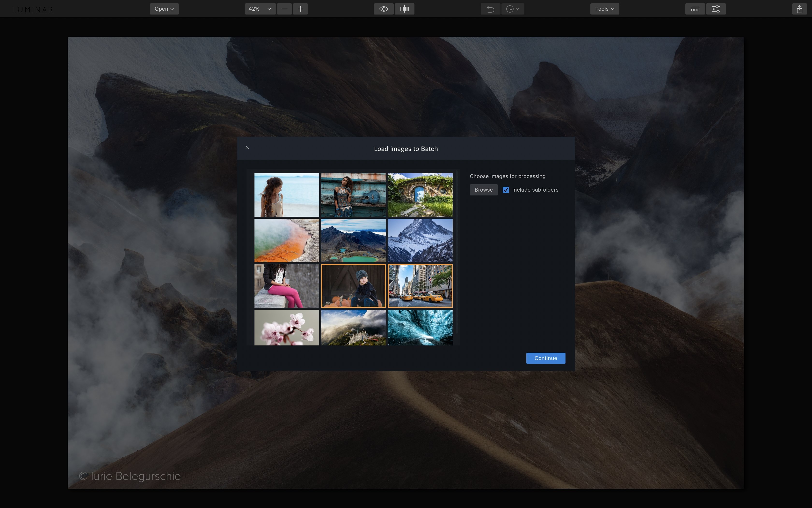Toggle the adjustments side panel icon
The height and width of the screenshot is (508, 812).
pos(716,9)
